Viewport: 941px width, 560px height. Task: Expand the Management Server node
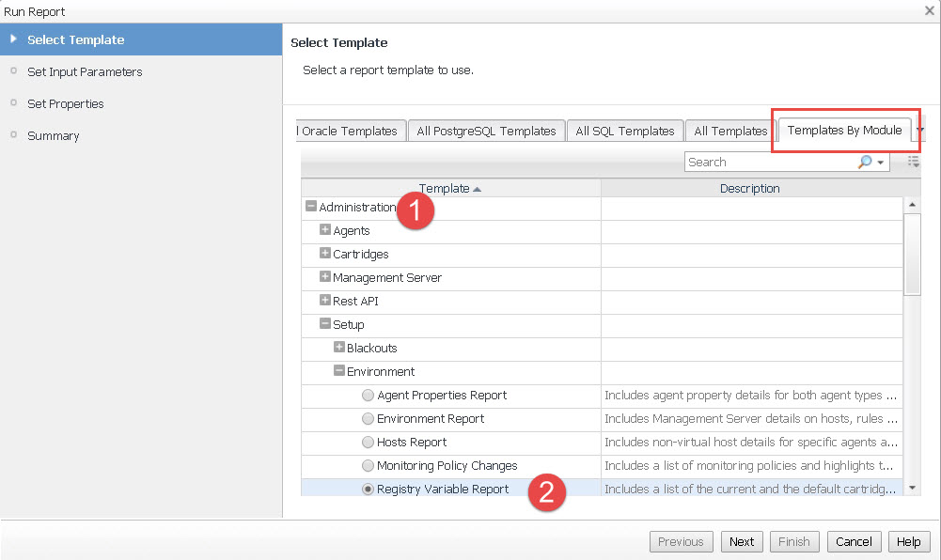click(325, 277)
